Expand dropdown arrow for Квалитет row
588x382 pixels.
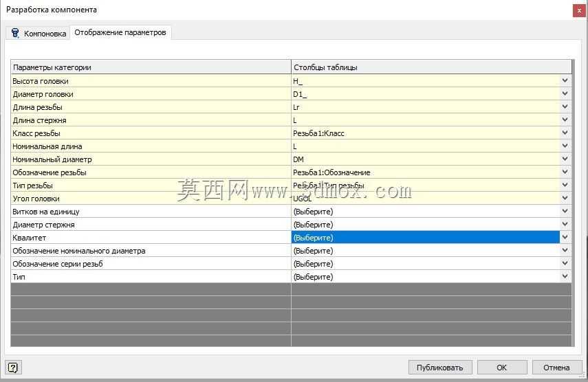[565, 238]
